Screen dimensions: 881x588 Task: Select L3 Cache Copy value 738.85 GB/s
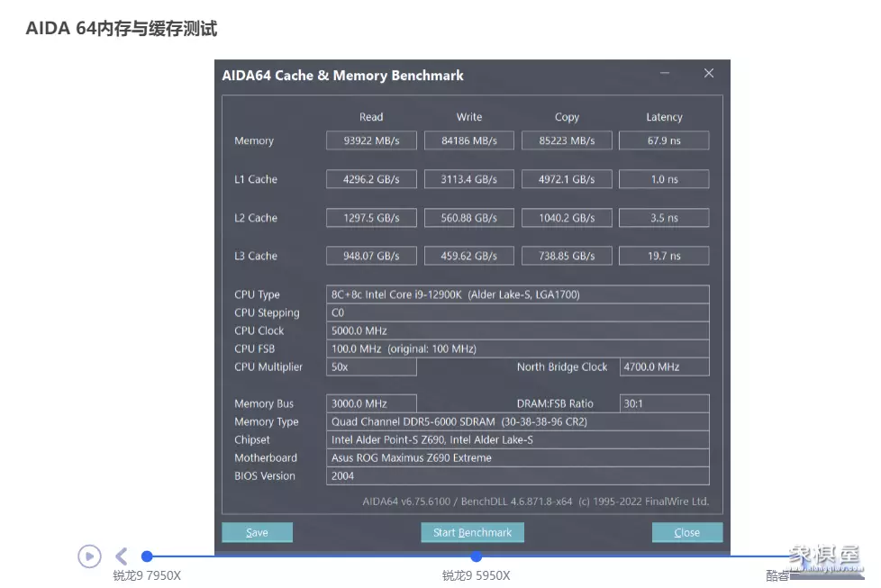pyautogui.click(x=567, y=256)
